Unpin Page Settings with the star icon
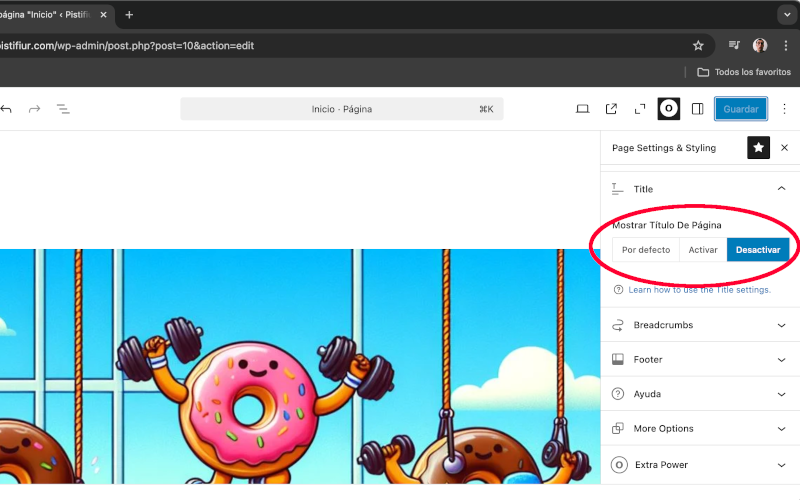 pyautogui.click(x=758, y=148)
